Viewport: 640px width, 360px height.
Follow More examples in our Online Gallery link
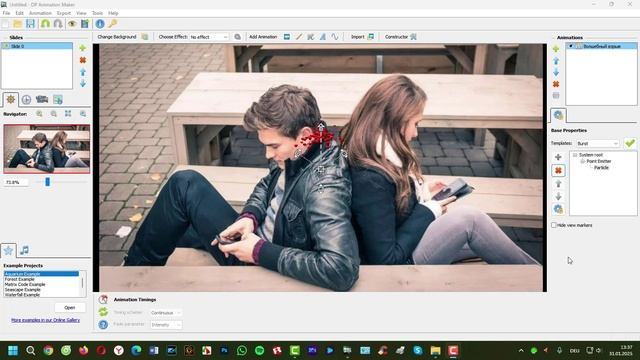click(45, 320)
